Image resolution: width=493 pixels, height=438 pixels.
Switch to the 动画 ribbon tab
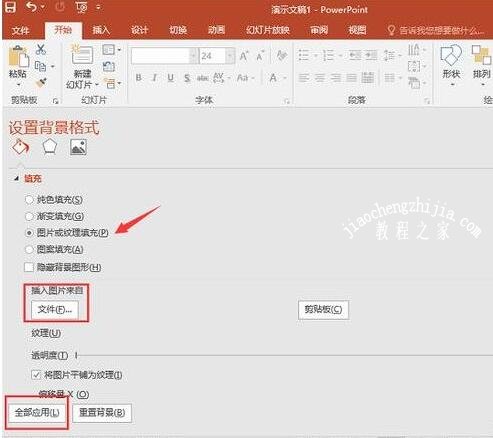click(x=216, y=30)
